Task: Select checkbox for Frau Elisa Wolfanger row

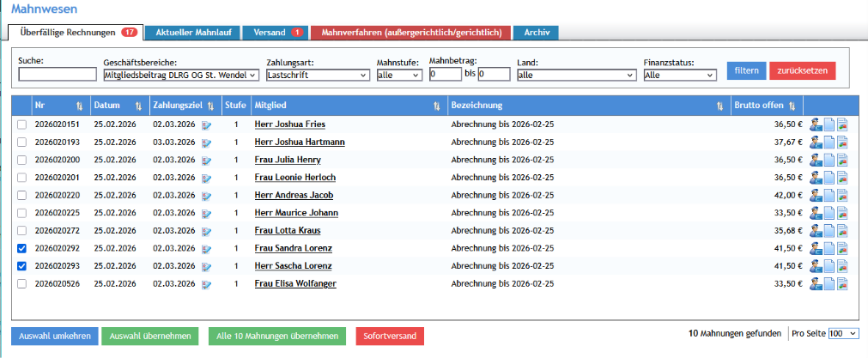Action: click(21, 284)
